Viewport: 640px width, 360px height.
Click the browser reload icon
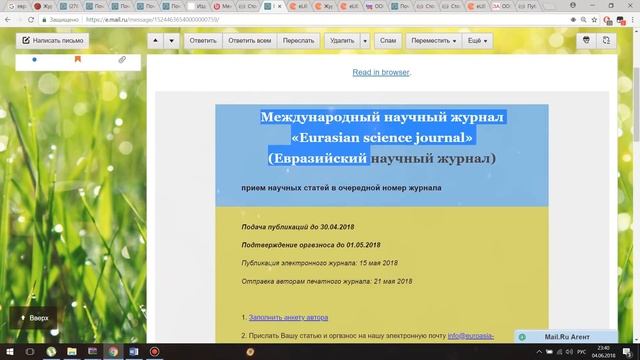tap(31, 19)
